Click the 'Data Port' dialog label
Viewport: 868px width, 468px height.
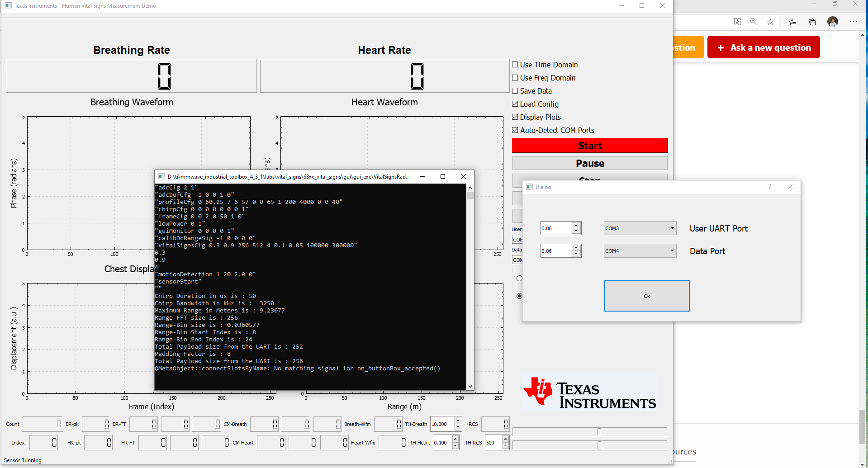(707, 251)
